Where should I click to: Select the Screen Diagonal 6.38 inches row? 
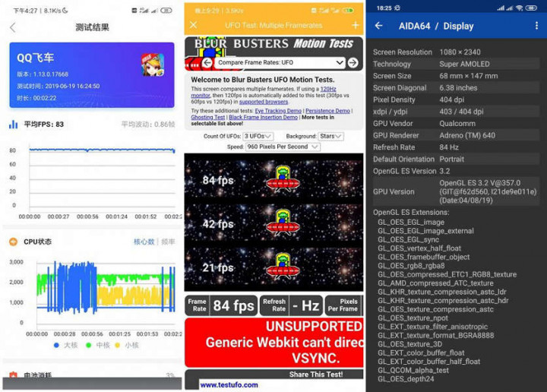pos(456,88)
